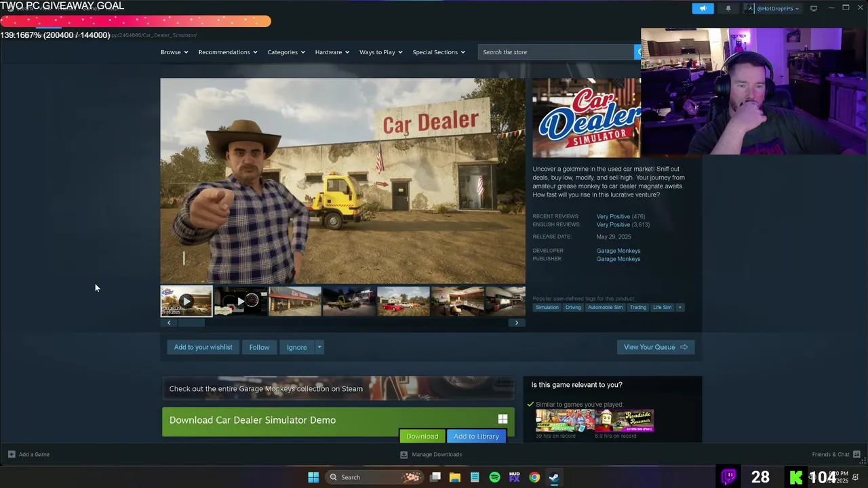
Task: Select the second video thumbnail with play icon
Action: click(x=241, y=302)
